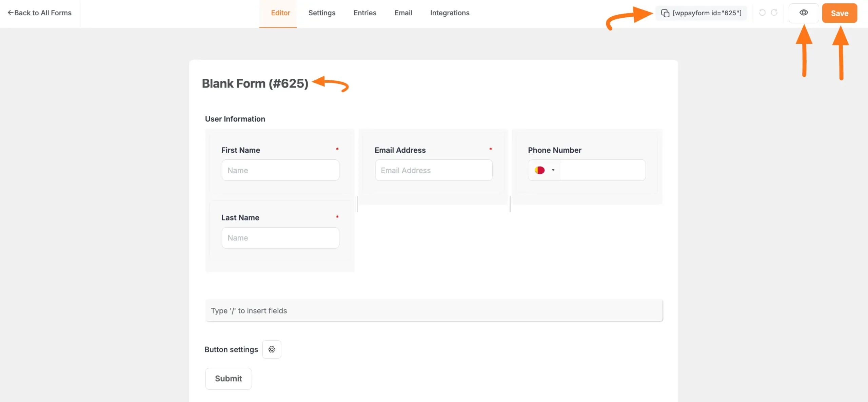Click the undo arrow icon
The image size is (868, 402).
[x=762, y=13]
